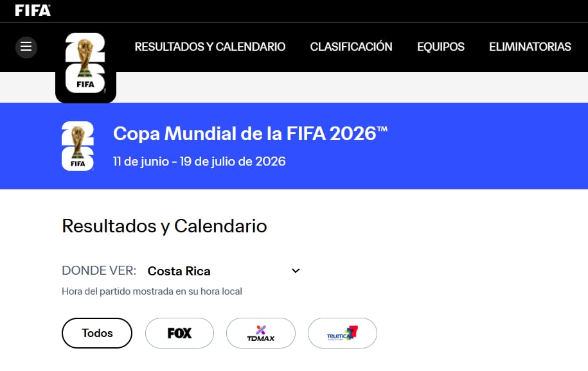588x371 pixels.
Task: Click the tournament logo inside the blue banner
Action: pos(77,146)
